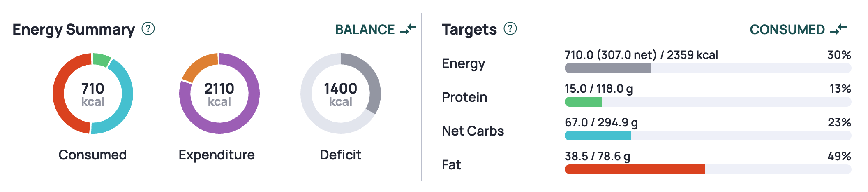
Task: Click the teal Net Carbs progress bar
Action: point(598,136)
